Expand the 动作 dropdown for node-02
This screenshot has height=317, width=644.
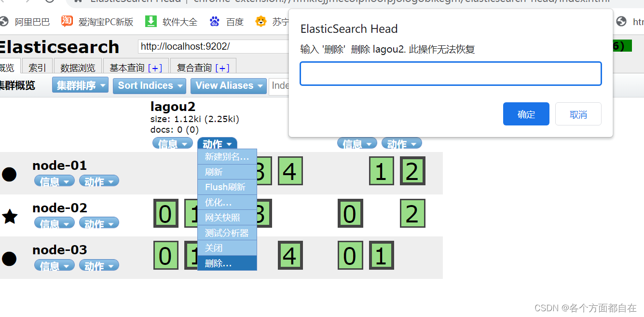tap(99, 223)
